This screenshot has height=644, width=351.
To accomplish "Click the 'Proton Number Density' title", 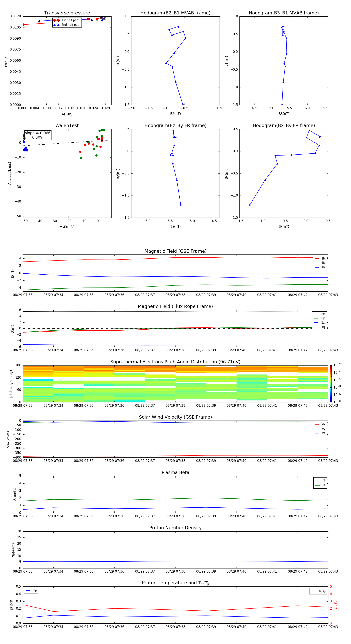I will [x=175, y=528].
